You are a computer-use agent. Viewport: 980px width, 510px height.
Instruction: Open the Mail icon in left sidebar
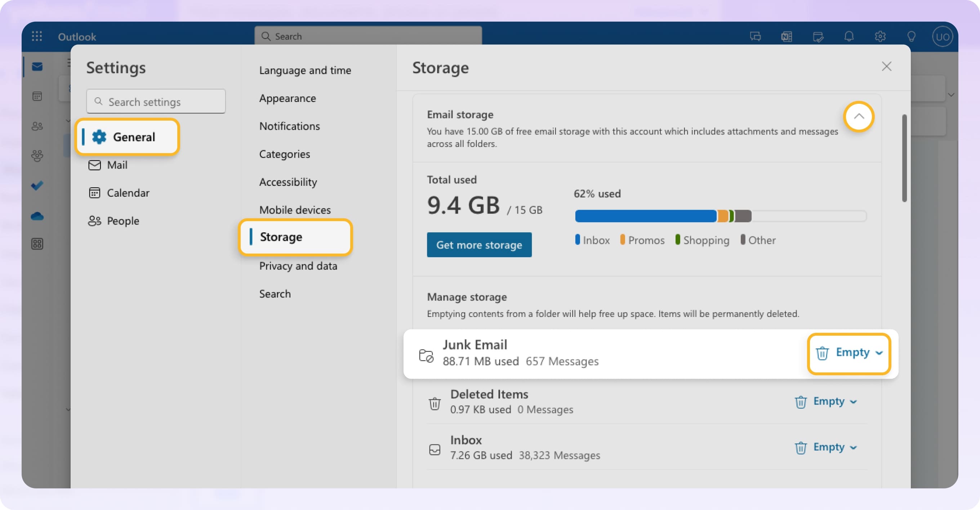[37, 66]
